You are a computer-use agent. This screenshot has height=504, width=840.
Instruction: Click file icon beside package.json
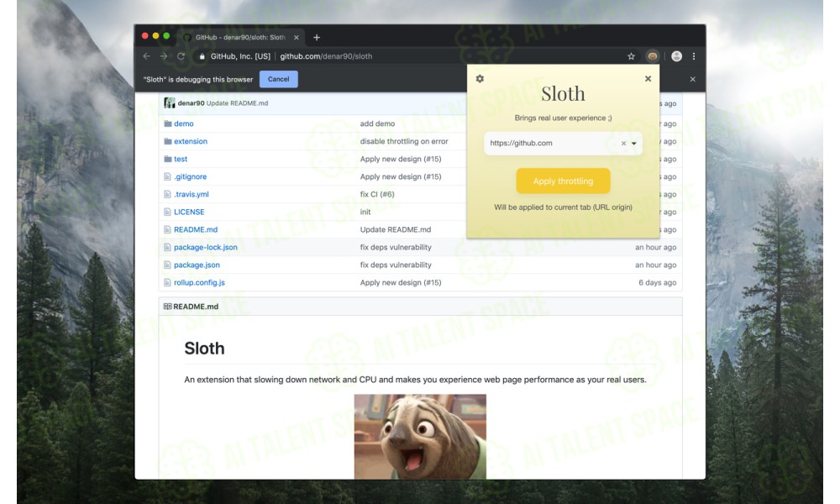coord(167,265)
